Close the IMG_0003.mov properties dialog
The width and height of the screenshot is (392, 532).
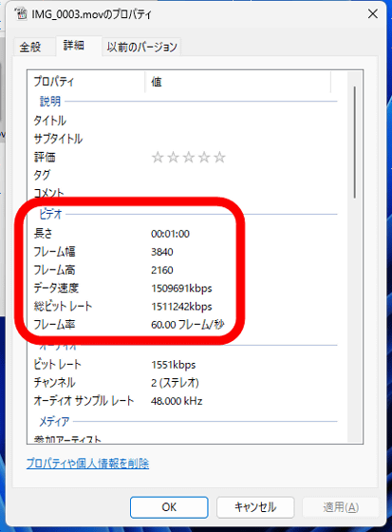373,14
